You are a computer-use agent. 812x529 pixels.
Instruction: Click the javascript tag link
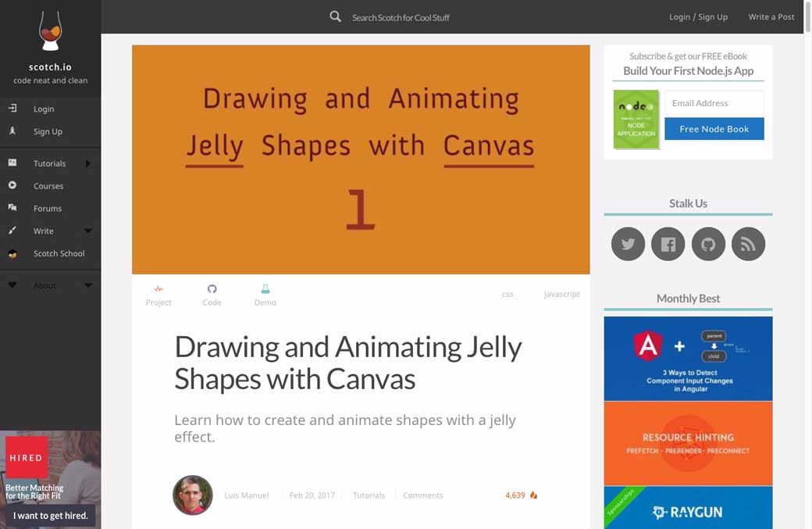click(x=561, y=295)
